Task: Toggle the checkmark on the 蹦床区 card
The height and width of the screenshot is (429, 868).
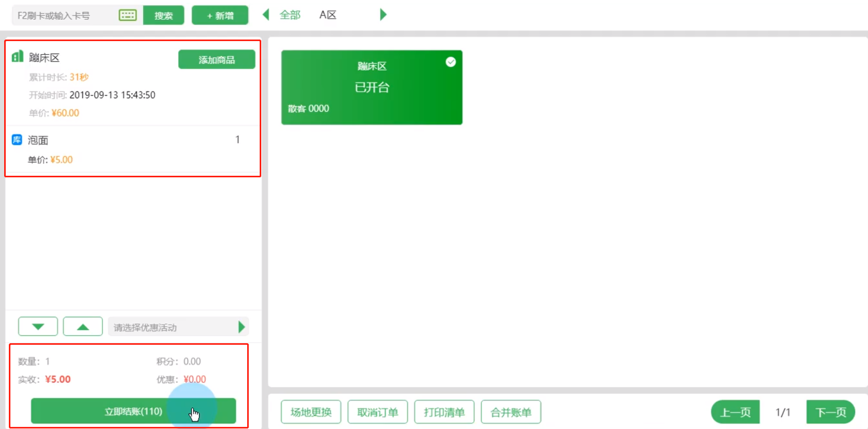Action: point(451,62)
